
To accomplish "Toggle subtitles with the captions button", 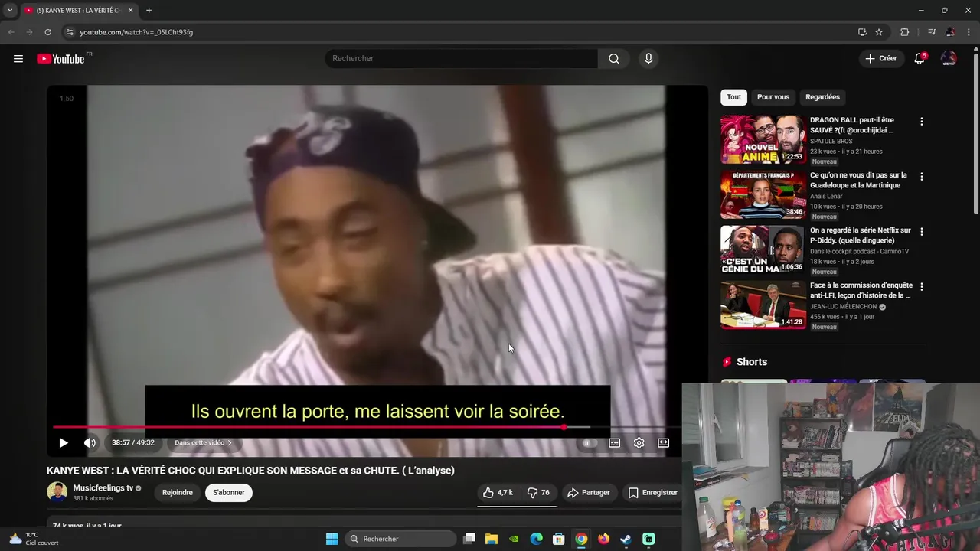I will [614, 442].
